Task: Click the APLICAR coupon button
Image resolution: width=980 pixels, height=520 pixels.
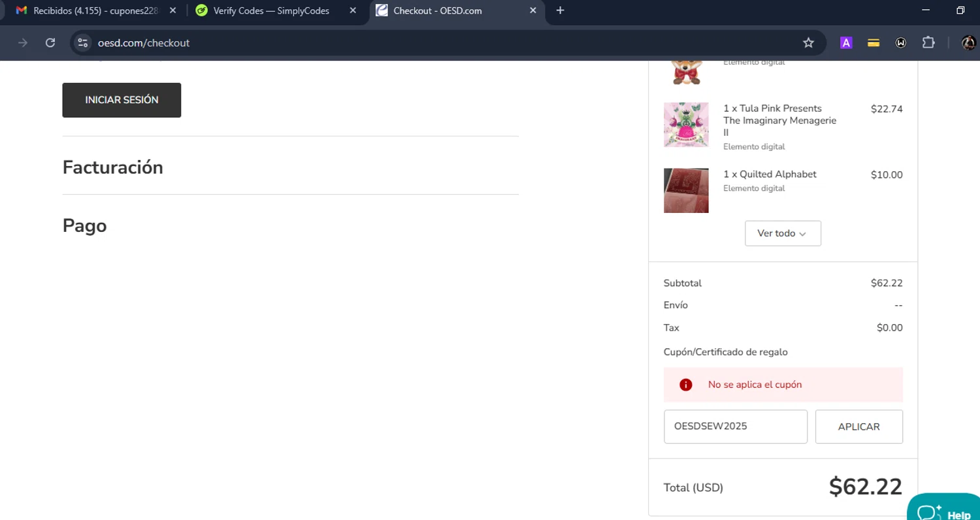Action: click(x=858, y=427)
